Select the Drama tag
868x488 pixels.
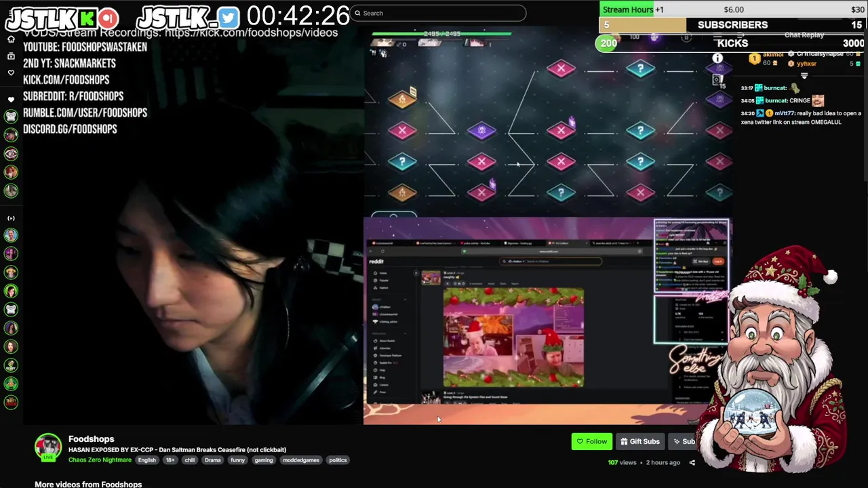coord(213,460)
